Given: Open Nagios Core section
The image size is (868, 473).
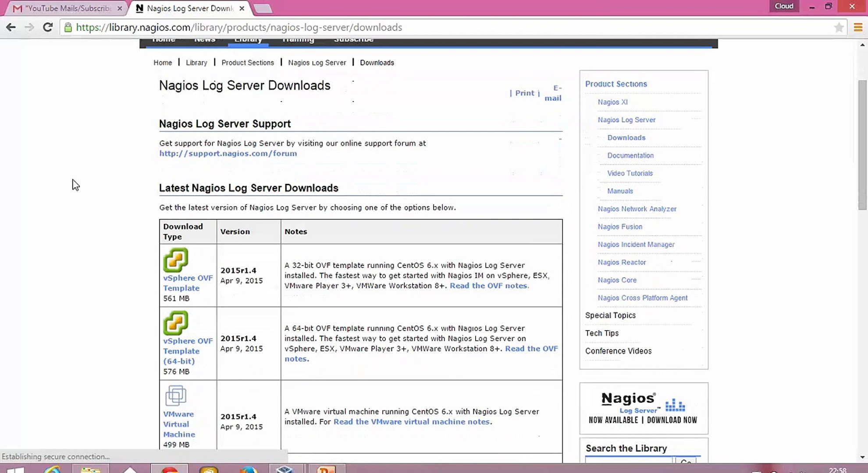Looking at the screenshot, I should coord(617,280).
